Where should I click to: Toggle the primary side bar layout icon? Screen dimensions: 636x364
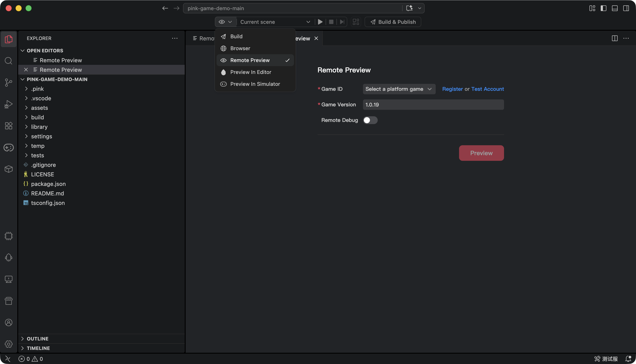603,8
